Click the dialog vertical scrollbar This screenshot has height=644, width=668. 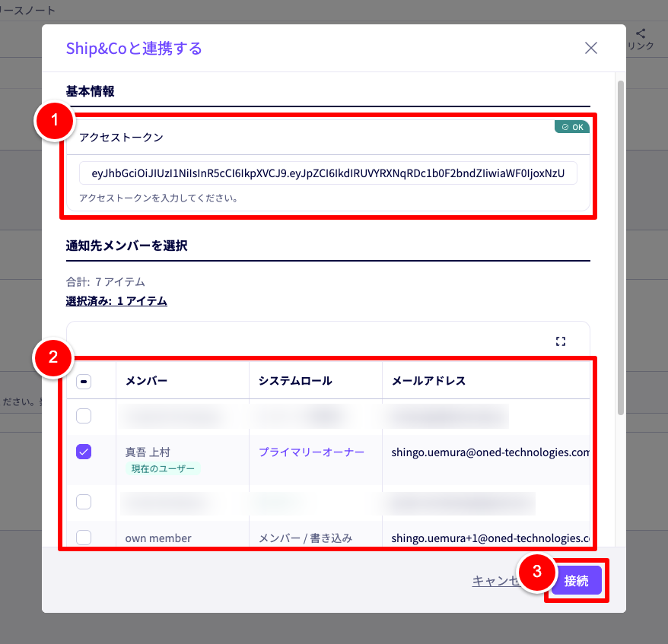click(x=621, y=247)
